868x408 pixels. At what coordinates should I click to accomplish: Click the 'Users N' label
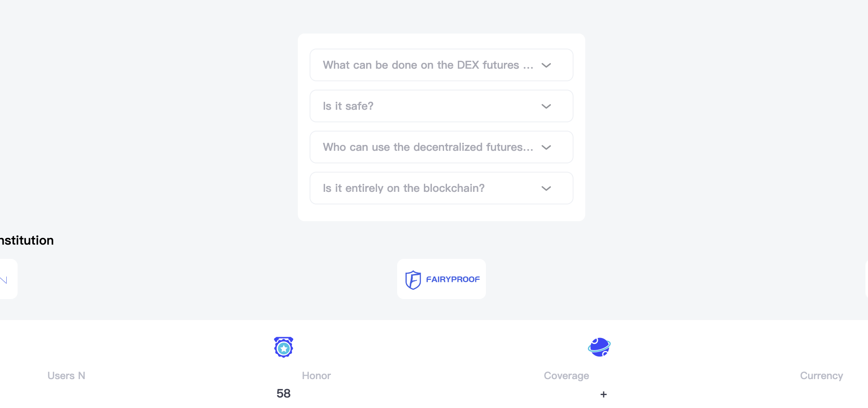[66, 376]
